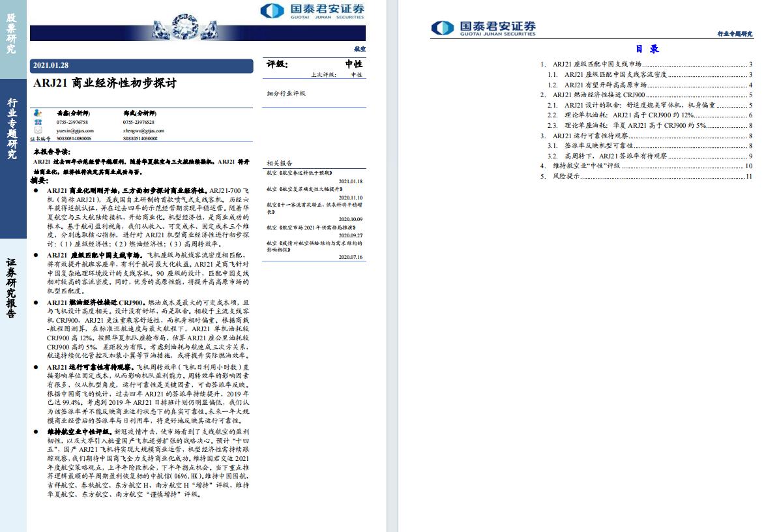Click related report date '2020.10.09'
The image size is (779, 532).
[351, 219]
